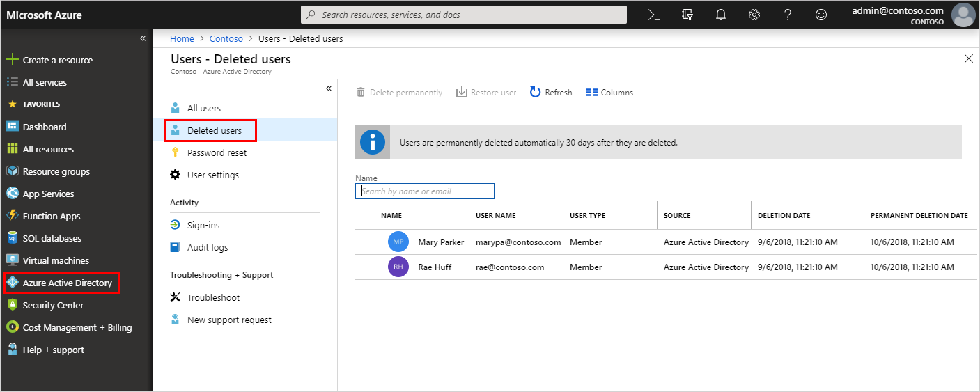The width and height of the screenshot is (980, 392).
Task: Click the Help + support icon
Action: [x=12, y=350]
